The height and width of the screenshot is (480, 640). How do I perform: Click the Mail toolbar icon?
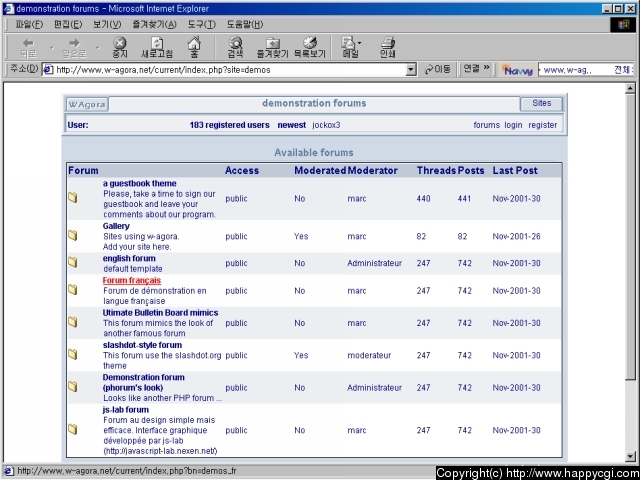coord(348,43)
